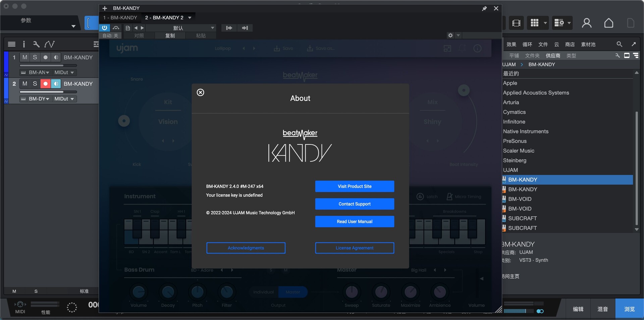Click the route-in arrow icon in plugin header

click(x=229, y=28)
